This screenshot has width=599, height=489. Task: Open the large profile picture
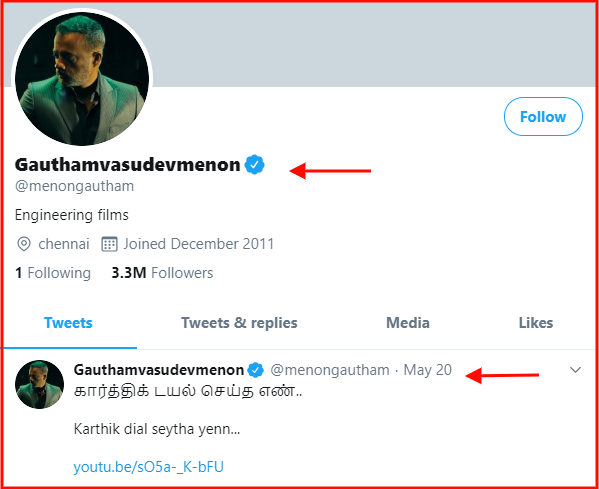pyautogui.click(x=82, y=78)
